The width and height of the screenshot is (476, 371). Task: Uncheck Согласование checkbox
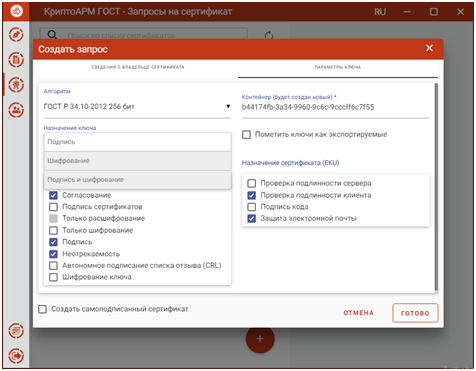53,195
